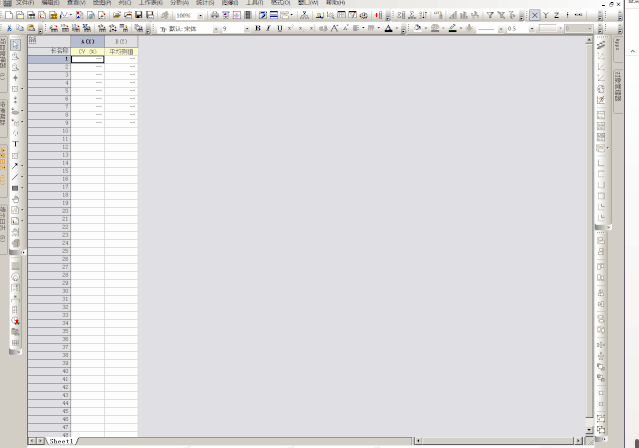This screenshot has height=448, width=639.
Task: Click the New project icon
Action: [x=9, y=16]
